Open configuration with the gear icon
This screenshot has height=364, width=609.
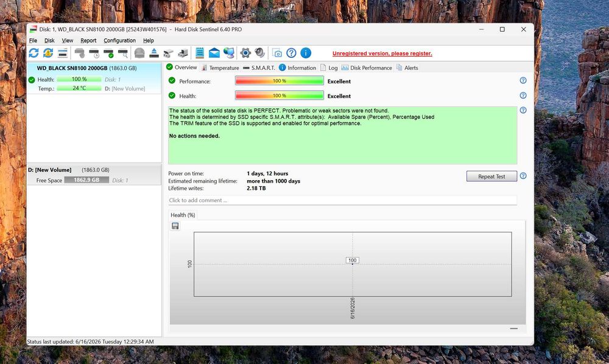pyautogui.click(x=245, y=53)
